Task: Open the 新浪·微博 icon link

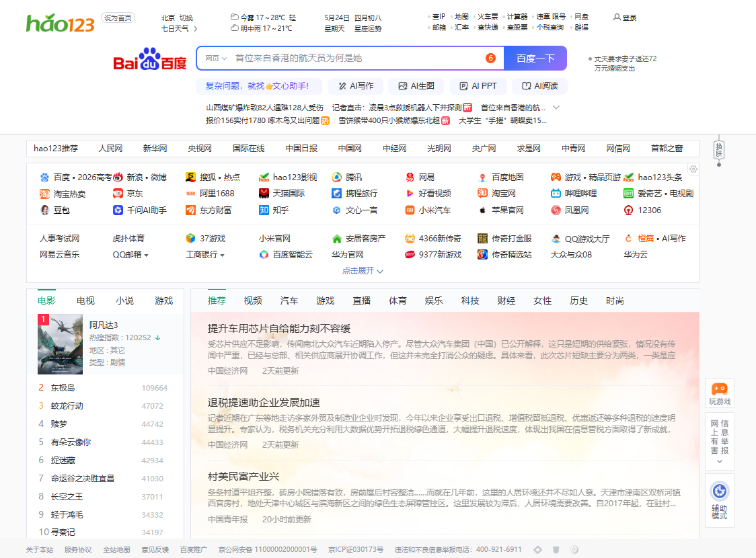Action: coord(118,177)
